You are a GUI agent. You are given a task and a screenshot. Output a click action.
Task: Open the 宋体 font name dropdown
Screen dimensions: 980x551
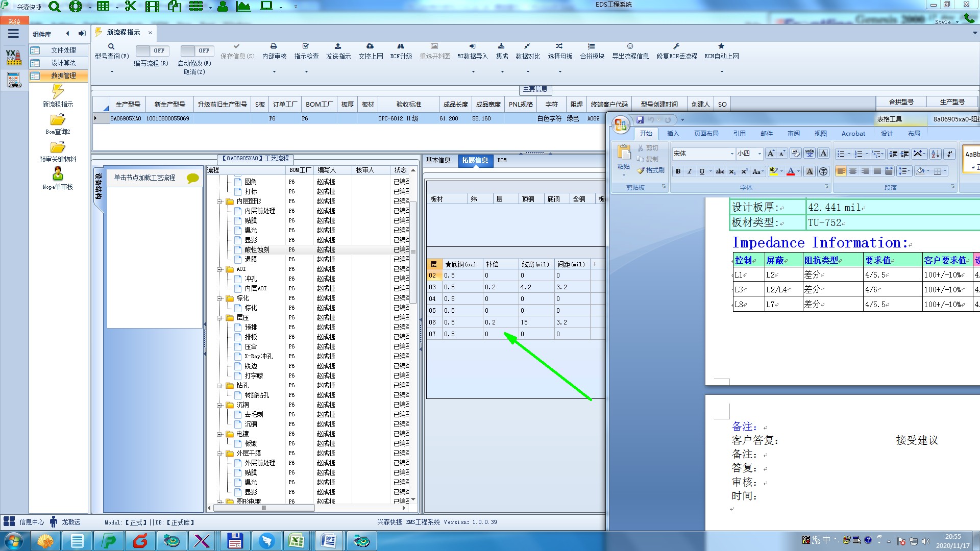click(x=732, y=154)
